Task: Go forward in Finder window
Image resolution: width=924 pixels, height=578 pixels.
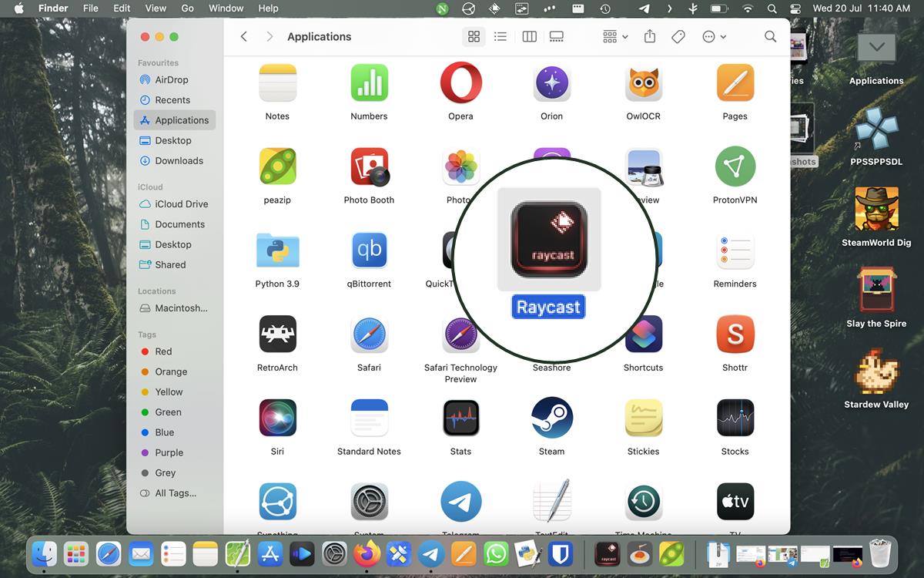Action: click(269, 36)
